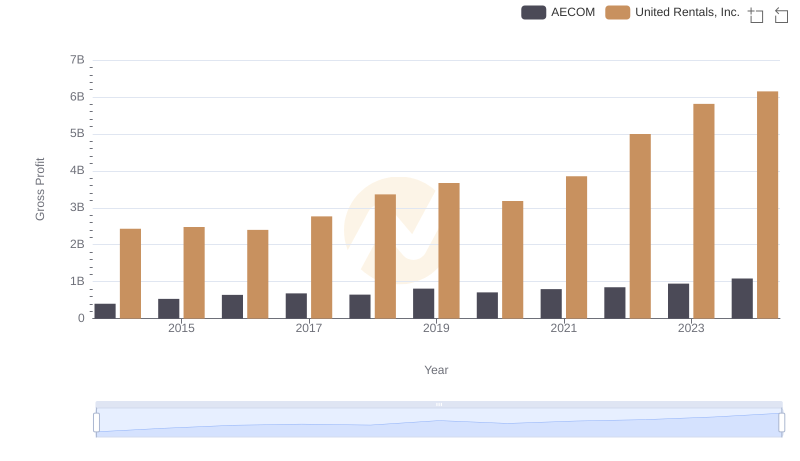Select the AECOM 2016 dark bar
Image resolution: width=800 pixels, height=461 pixels.
[x=232, y=306]
